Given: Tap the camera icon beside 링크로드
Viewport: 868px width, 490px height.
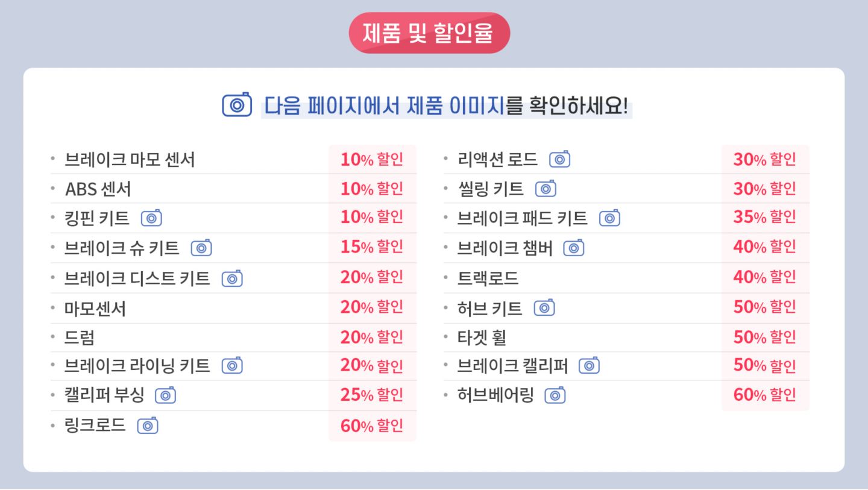Looking at the screenshot, I should click(148, 426).
